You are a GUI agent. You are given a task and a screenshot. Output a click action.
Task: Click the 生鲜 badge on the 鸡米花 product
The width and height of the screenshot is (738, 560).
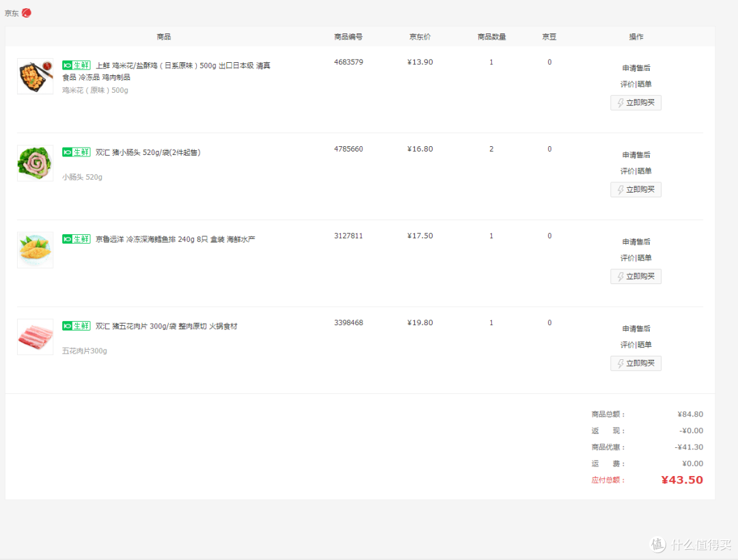click(77, 66)
